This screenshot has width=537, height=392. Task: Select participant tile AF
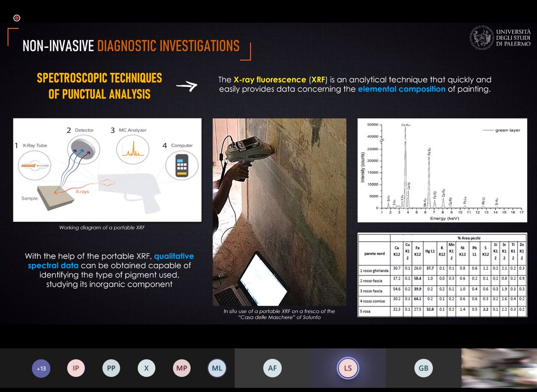coord(272,369)
